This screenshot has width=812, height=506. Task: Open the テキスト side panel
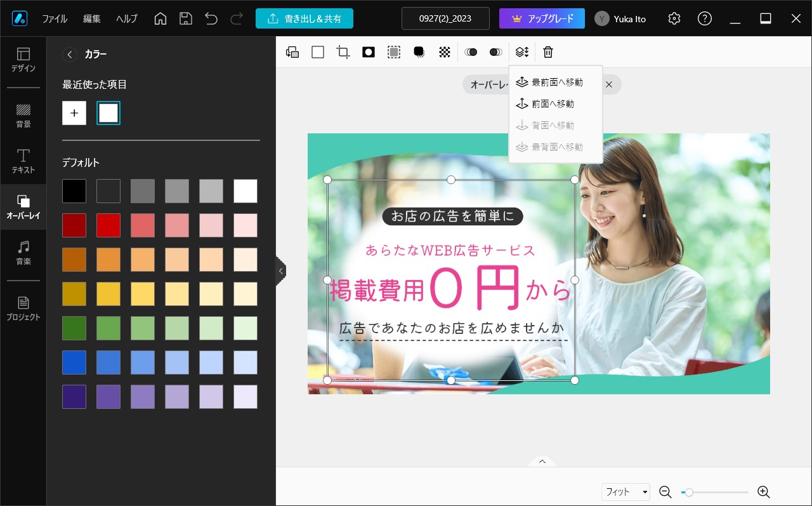point(23,161)
